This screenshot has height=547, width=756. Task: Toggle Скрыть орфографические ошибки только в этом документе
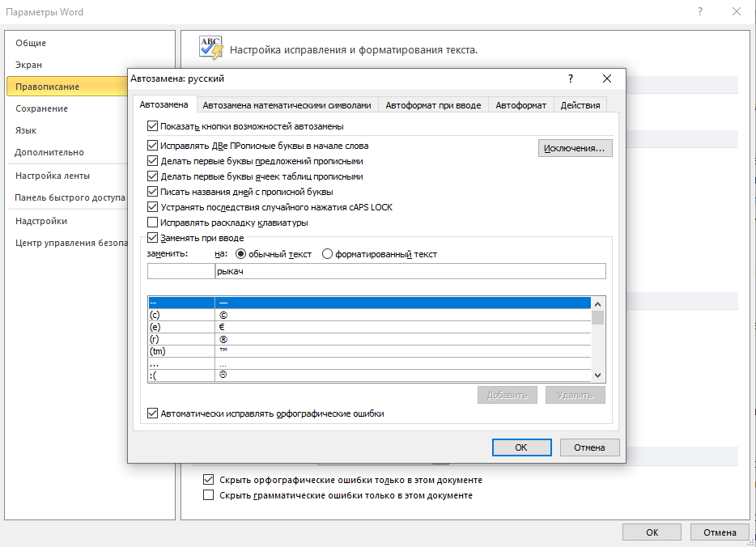coord(208,480)
